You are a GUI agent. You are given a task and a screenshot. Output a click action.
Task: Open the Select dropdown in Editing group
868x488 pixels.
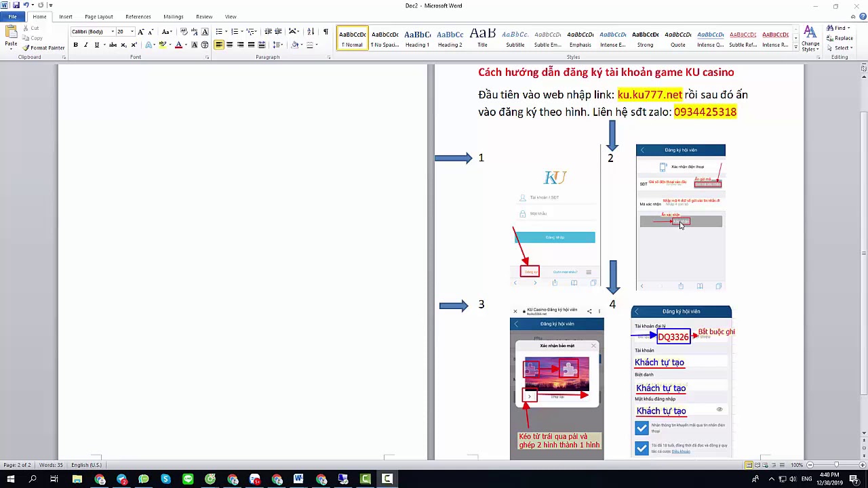(x=840, y=47)
